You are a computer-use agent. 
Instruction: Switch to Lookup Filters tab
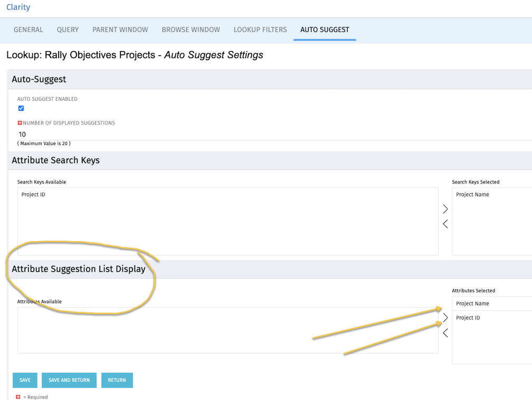tap(260, 30)
